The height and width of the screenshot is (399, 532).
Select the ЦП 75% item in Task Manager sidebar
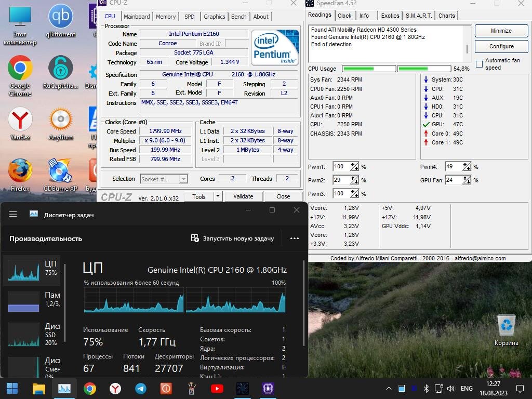[x=32, y=270]
